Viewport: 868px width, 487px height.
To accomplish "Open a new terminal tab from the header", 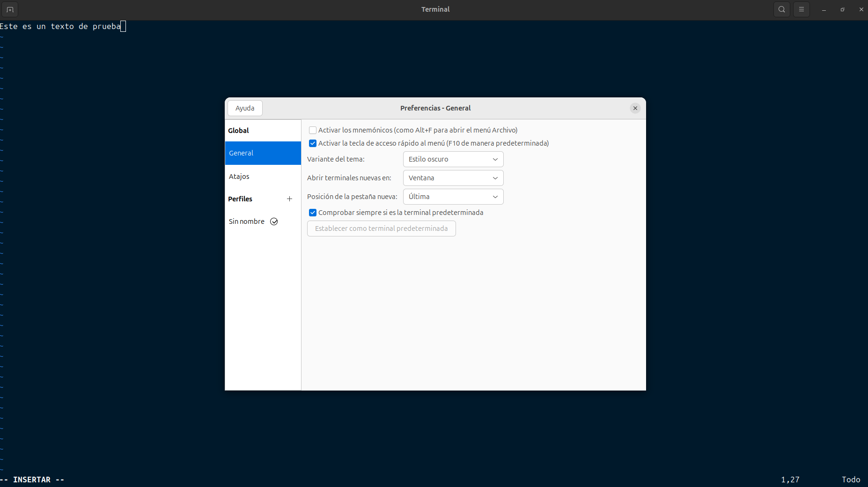I will coord(10,9).
